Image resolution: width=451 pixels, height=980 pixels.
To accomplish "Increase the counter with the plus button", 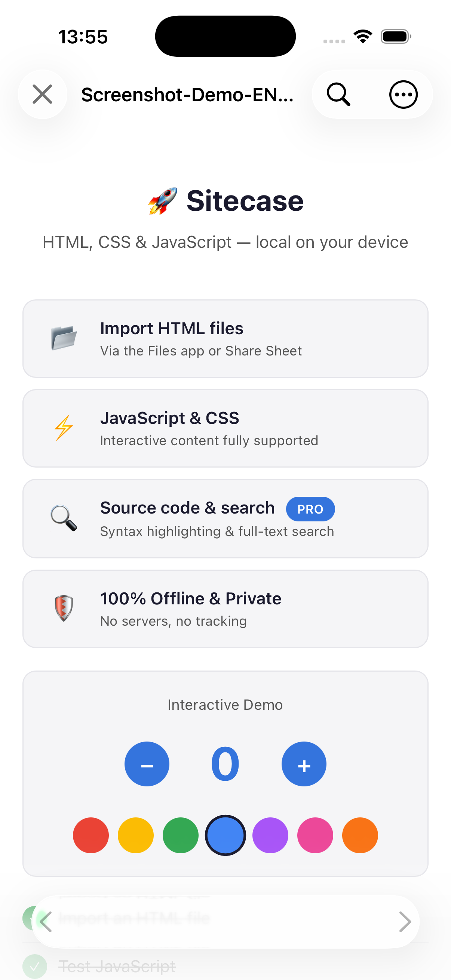I will point(304,764).
